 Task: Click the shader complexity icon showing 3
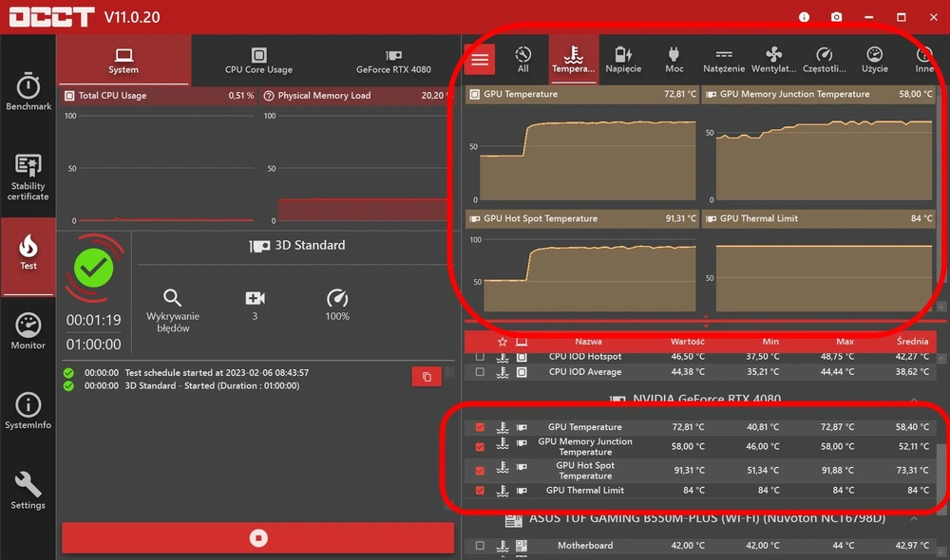point(255,298)
